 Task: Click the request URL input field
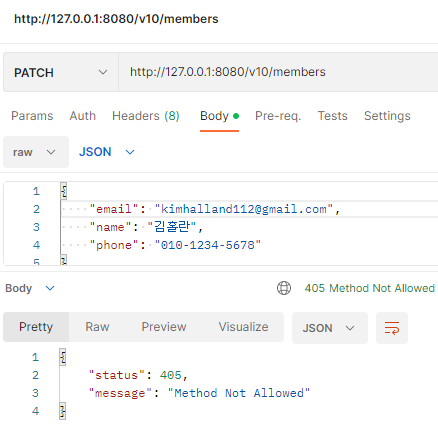pyautogui.click(x=278, y=72)
